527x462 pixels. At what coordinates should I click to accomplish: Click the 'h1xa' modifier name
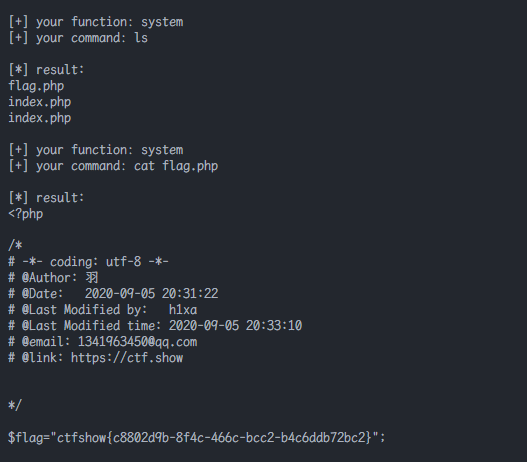(183, 310)
